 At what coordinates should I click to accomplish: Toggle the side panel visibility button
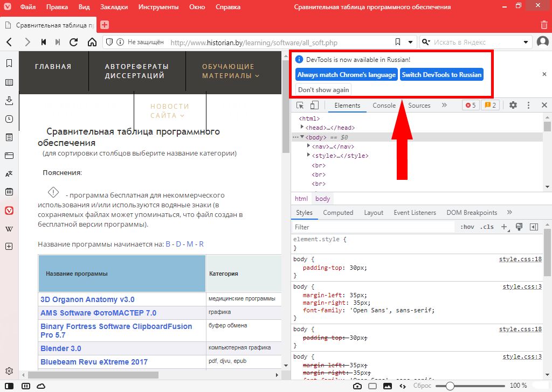point(10,386)
